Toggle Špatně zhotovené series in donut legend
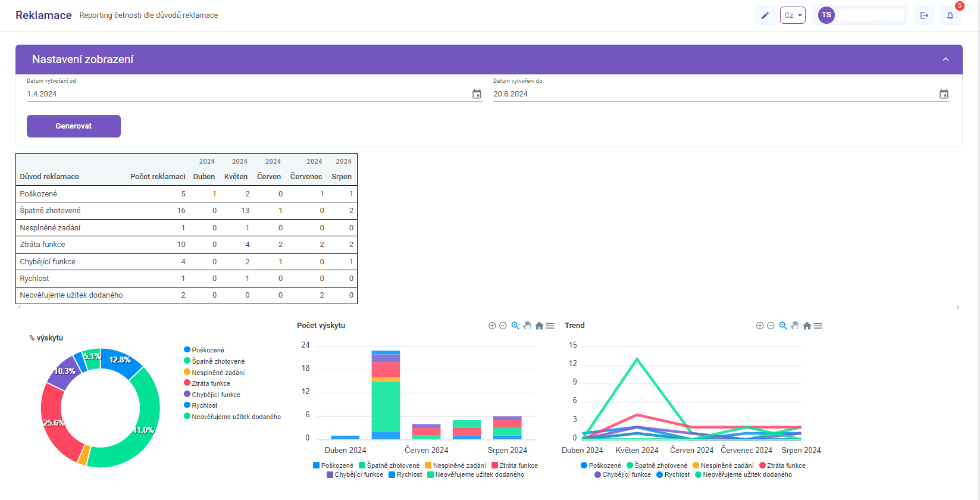 (214, 361)
